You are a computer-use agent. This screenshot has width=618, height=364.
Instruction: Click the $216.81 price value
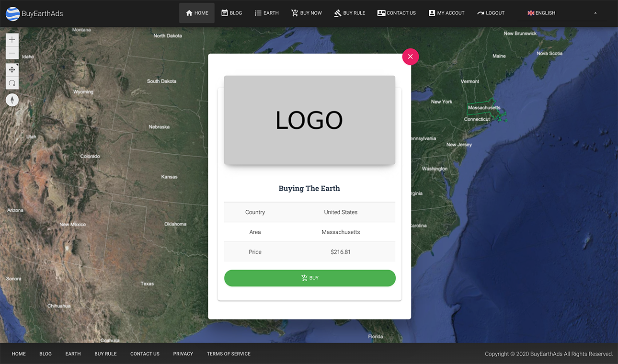[341, 252]
